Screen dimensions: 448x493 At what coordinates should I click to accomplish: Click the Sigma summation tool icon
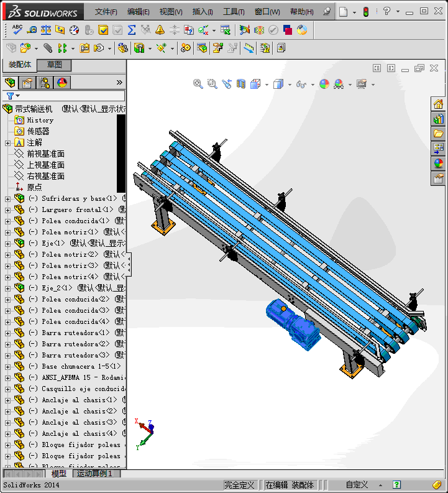click(131, 29)
